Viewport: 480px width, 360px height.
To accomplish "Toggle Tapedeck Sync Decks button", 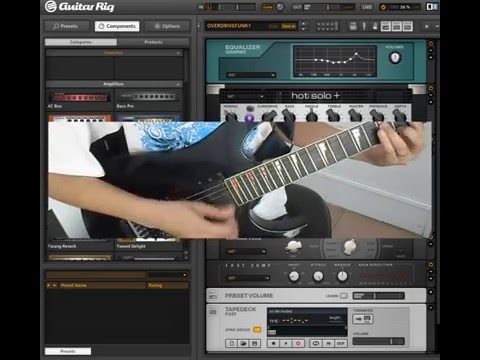I will [x=257, y=330].
